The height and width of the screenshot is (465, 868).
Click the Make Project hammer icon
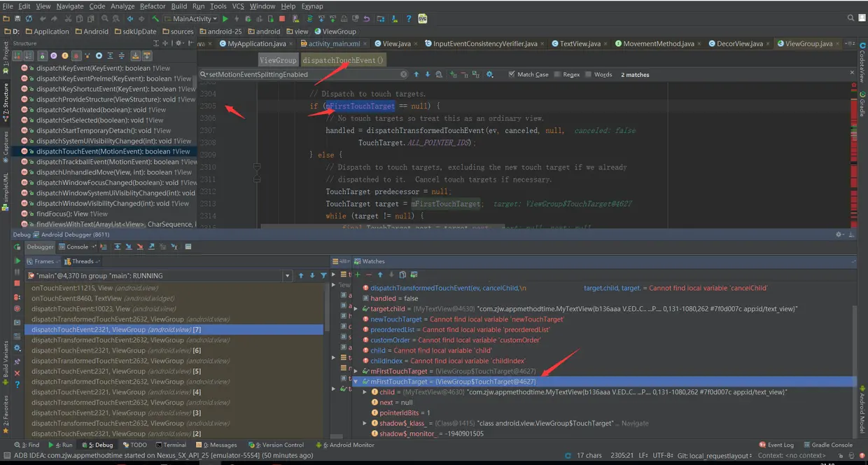(x=155, y=18)
